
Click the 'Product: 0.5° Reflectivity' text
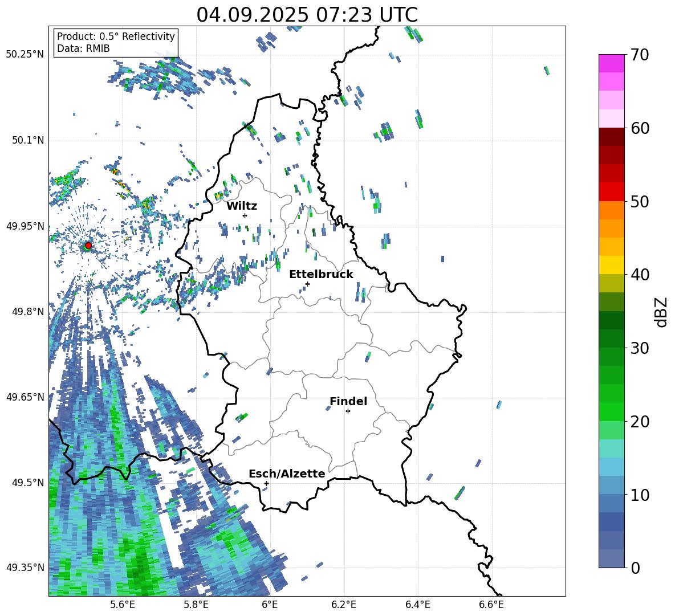click(116, 36)
